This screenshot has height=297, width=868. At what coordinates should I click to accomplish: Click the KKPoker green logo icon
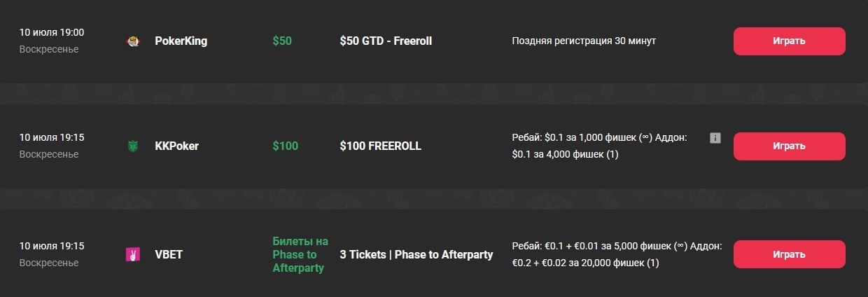132,146
